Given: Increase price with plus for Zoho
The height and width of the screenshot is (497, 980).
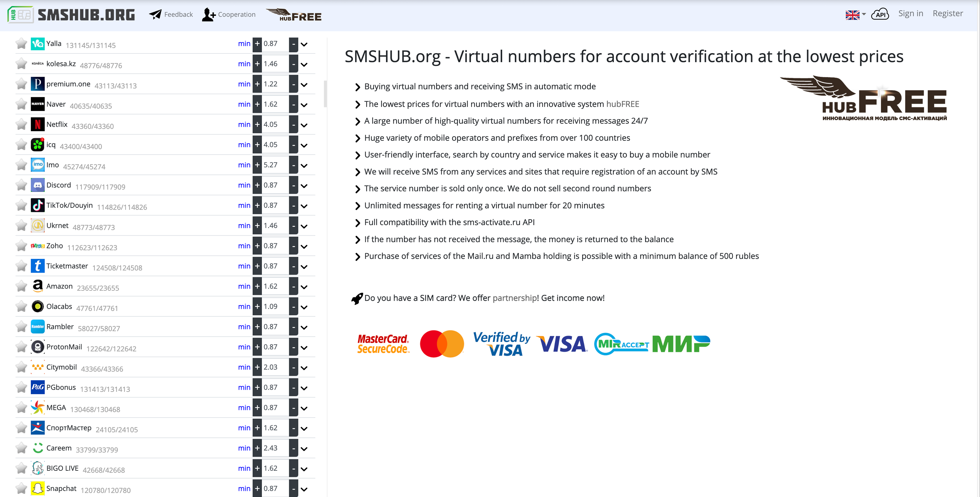Looking at the screenshot, I should (x=258, y=246).
